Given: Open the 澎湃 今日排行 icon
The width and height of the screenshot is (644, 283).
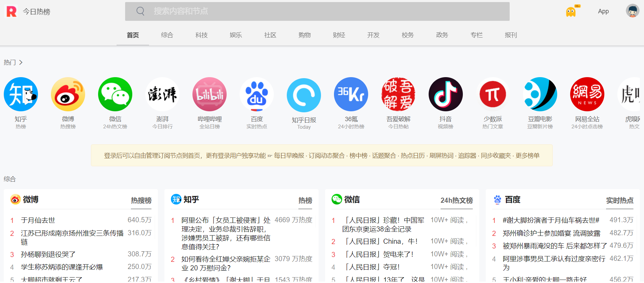Looking at the screenshot, I should point(162,94).
